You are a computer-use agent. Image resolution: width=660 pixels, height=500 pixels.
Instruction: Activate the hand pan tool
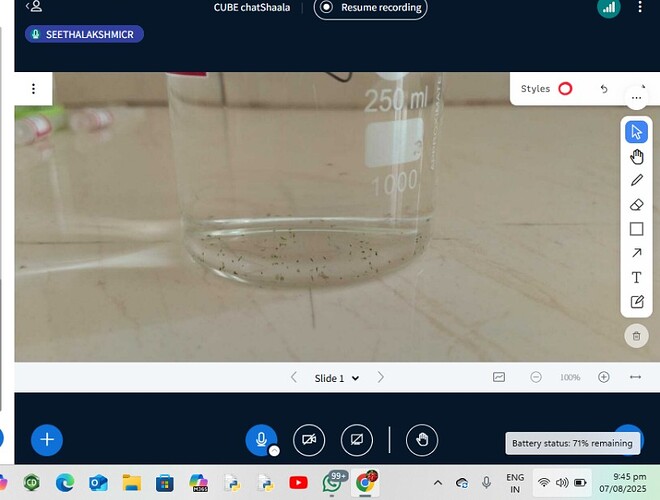pyautogui.click(x=636, y=157)
